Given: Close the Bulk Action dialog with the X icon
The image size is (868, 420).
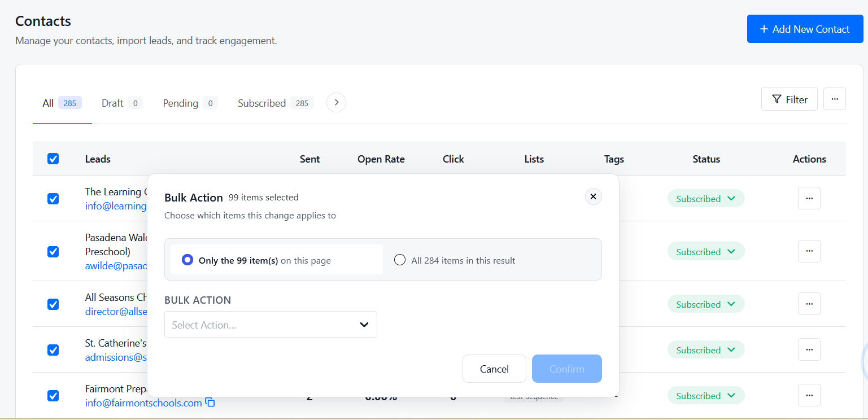Looking at the screenshot, I should point(593,196).
